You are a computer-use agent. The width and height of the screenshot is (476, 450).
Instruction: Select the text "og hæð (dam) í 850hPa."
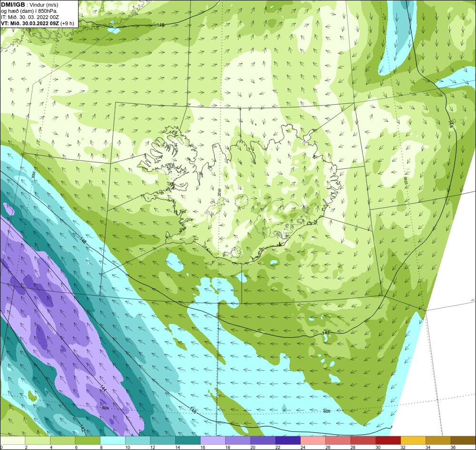(30, 11)
